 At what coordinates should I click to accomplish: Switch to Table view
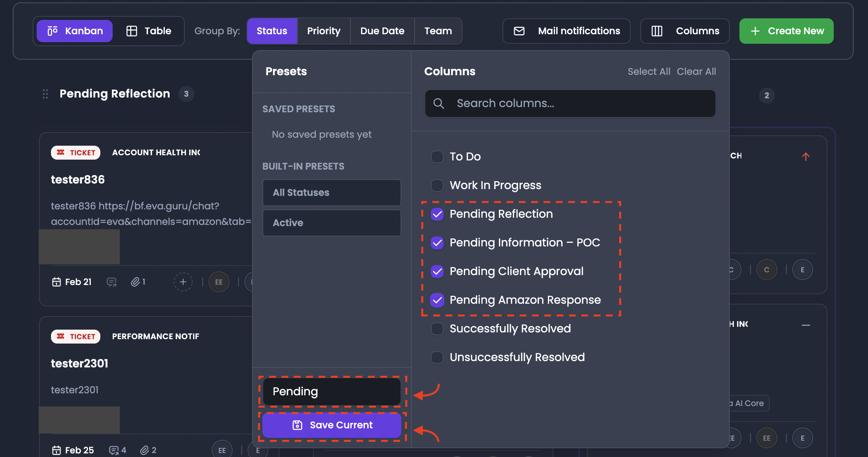(149, 31)
